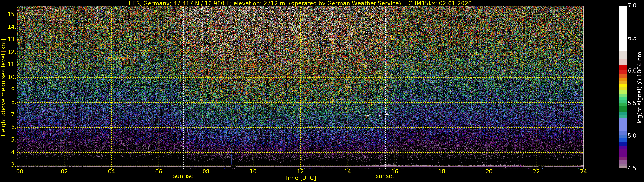
Task: Click time axis tick '20'
Action: 489,172
